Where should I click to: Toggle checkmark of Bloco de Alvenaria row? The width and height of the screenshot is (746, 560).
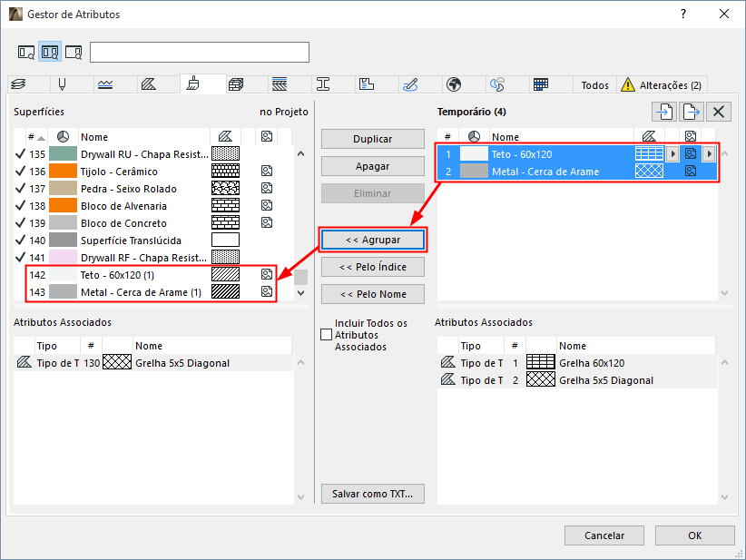click(x=21, y=205)
